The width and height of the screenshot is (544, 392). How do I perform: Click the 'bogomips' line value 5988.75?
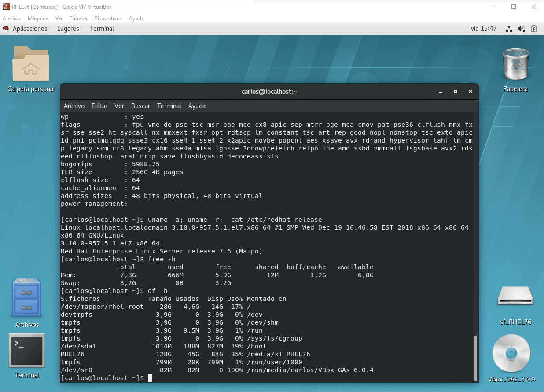coord(146,164)
